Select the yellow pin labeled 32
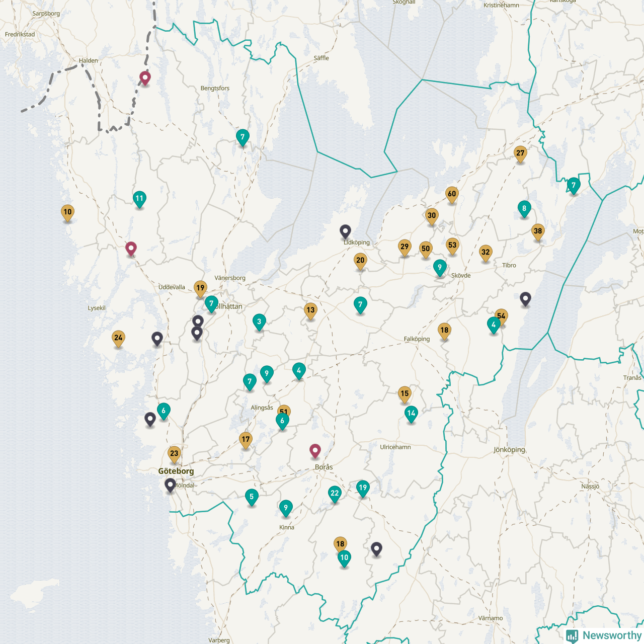644x644 pixels. pyautogui.click(x=486, y=253)
